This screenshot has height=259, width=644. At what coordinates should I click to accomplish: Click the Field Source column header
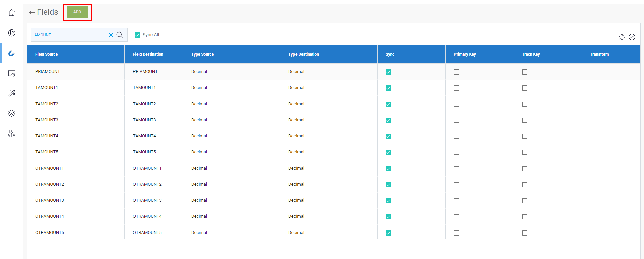(x=47, y=54)
